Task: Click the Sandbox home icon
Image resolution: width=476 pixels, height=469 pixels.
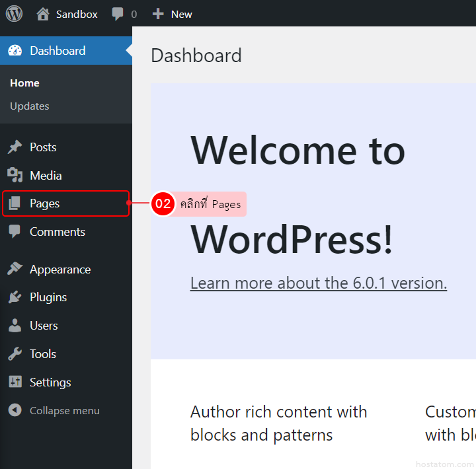Action: (x=43, y=14)
